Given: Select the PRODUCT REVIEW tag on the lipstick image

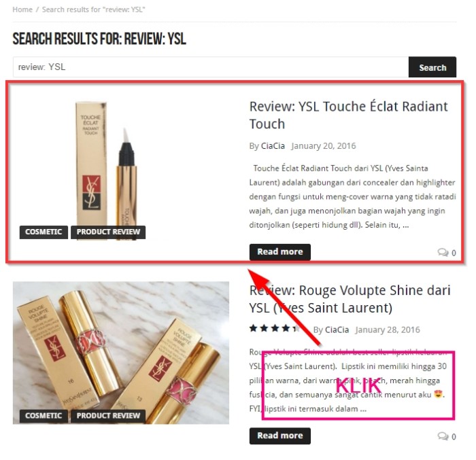Looking at the screenshot, I should point(108,416).
